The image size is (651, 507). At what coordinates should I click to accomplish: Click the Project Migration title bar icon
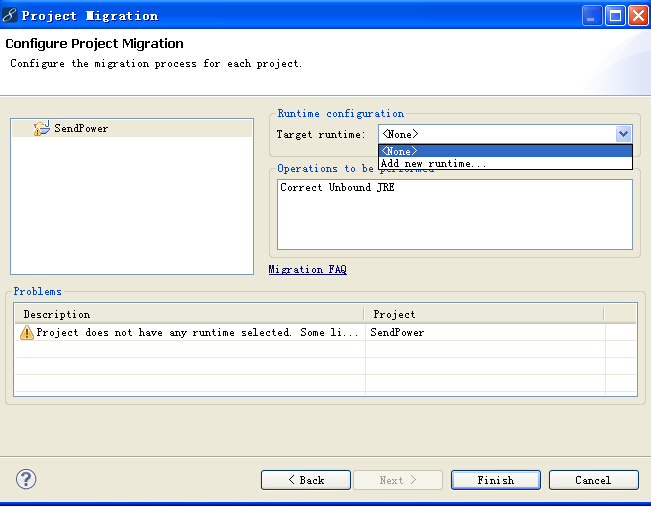click(10, 15)
